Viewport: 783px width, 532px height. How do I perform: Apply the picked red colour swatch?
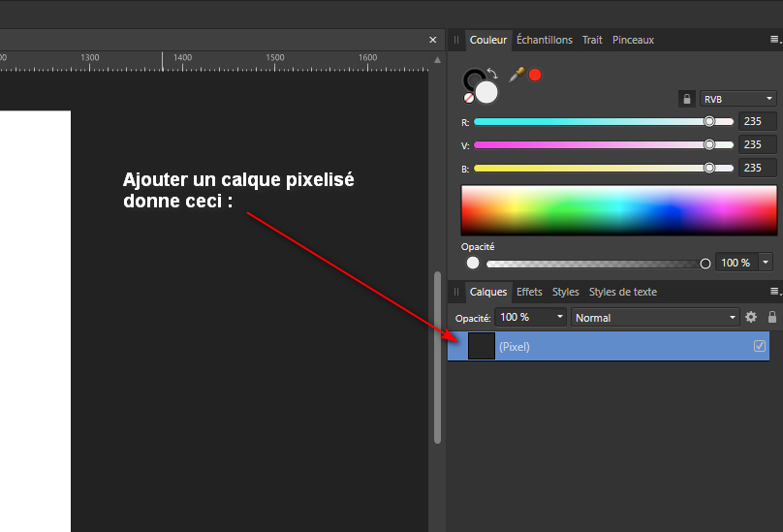coord(535,75)
